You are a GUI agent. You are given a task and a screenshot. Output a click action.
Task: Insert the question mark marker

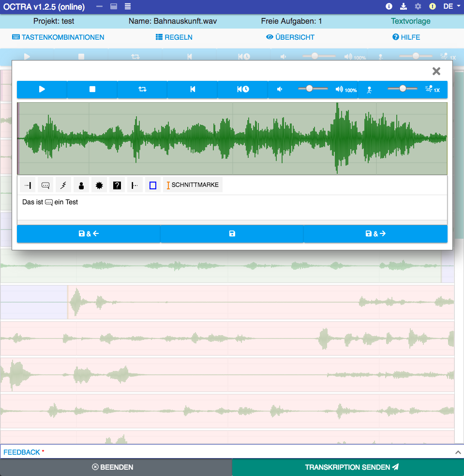point(117,185)
